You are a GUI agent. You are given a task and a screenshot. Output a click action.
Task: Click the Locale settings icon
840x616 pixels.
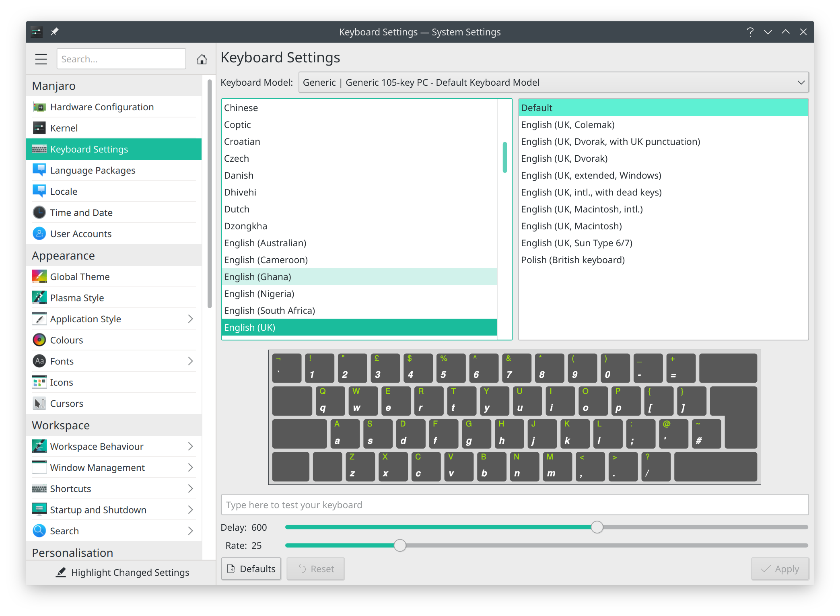coord(40,191)
